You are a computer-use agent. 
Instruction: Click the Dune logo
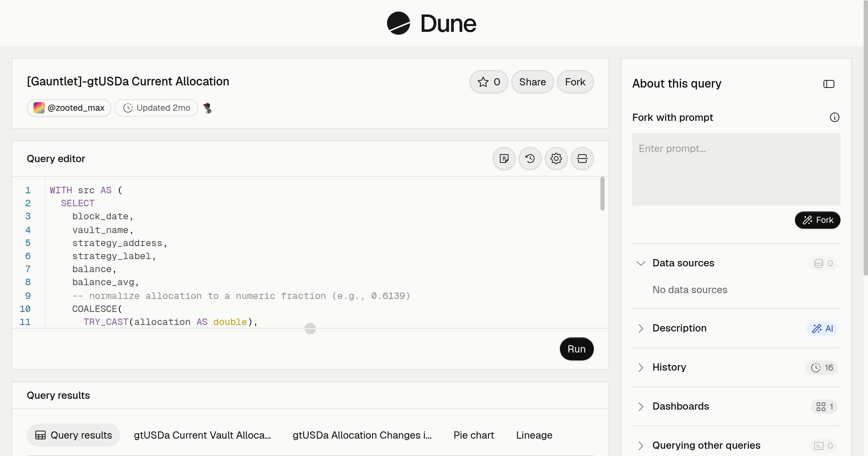tap(431, 24)
